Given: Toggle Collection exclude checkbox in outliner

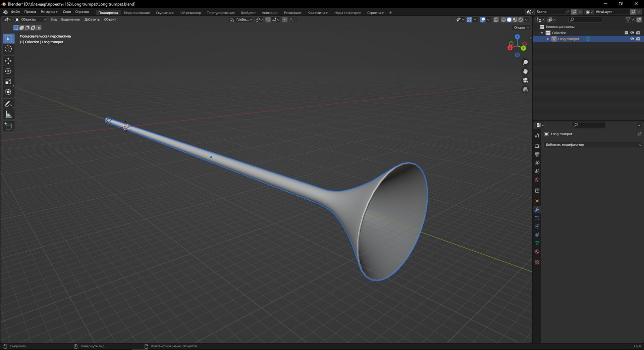Looking at the screenshot, I should coord(626,33).
